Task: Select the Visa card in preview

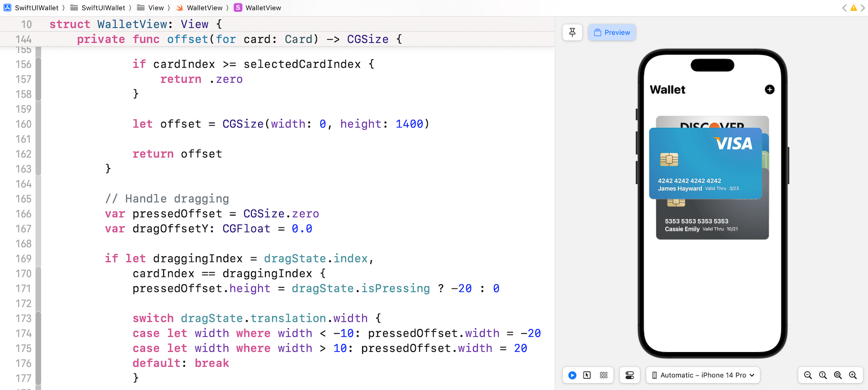Action: tap(705, 163)
